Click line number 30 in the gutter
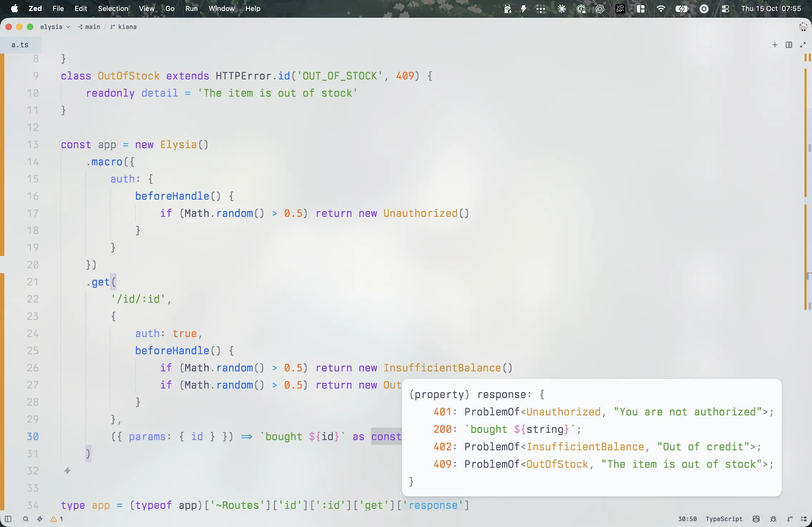This screenshot has height=527, width=812. pyautogui.click(x=33, y=436)
